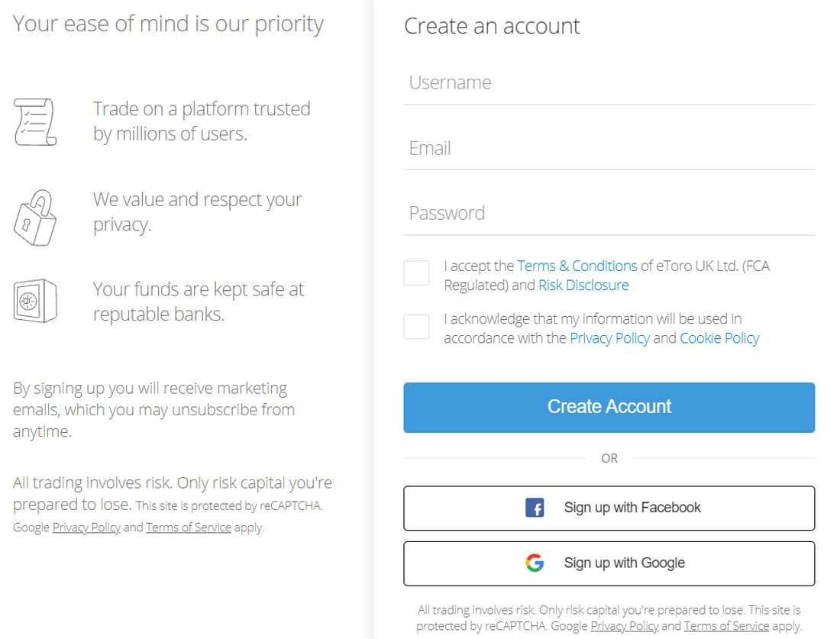Open the Cookie Policy link
The image size is (840, 639).
point(719,338)
